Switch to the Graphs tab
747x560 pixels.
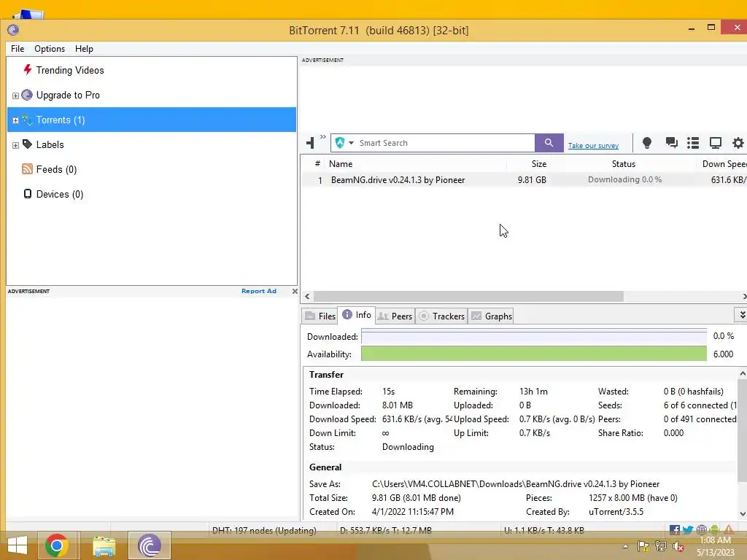(x=491, y=316)
